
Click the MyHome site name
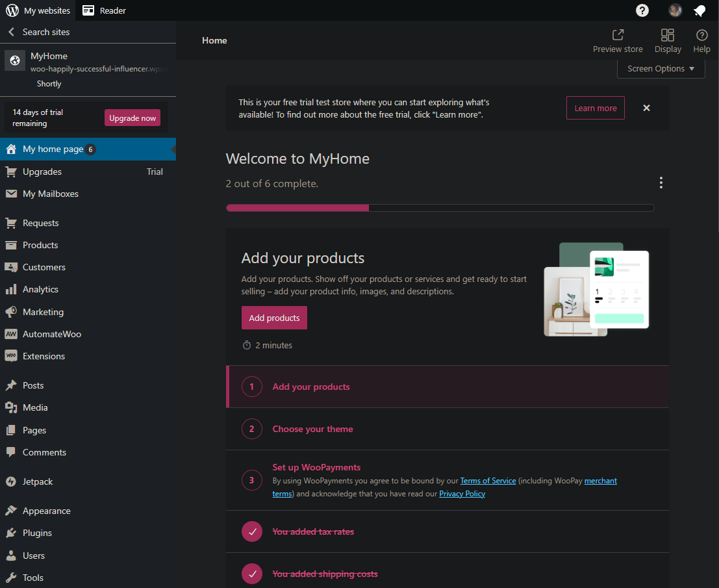49,56
